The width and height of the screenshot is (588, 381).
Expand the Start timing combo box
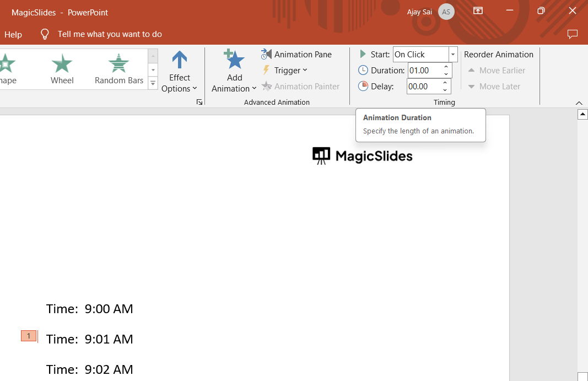tap(453, 55)
